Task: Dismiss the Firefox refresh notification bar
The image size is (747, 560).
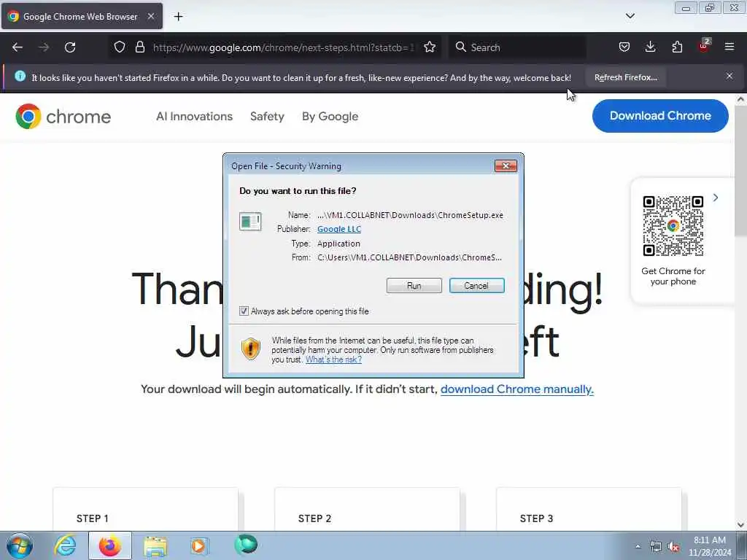Action: (729, 76)
